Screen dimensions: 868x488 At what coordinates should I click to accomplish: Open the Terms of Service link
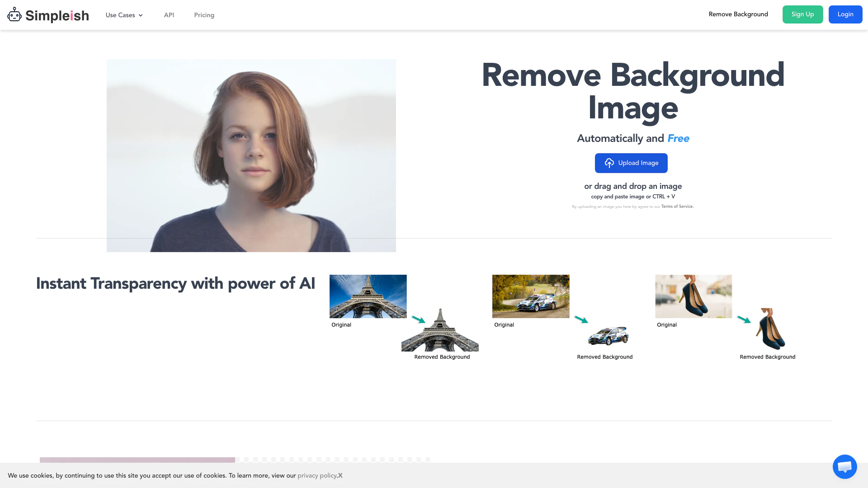click(677, 206)
